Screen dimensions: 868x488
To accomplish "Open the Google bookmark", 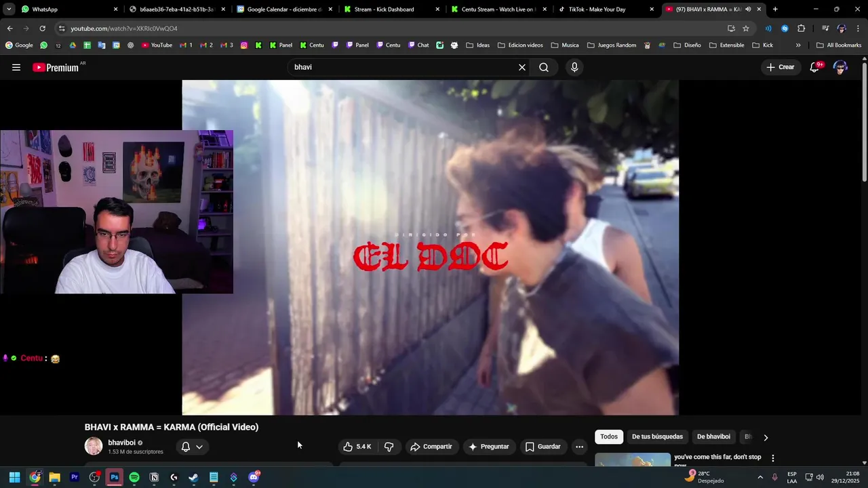I will [x=19, y=45].
